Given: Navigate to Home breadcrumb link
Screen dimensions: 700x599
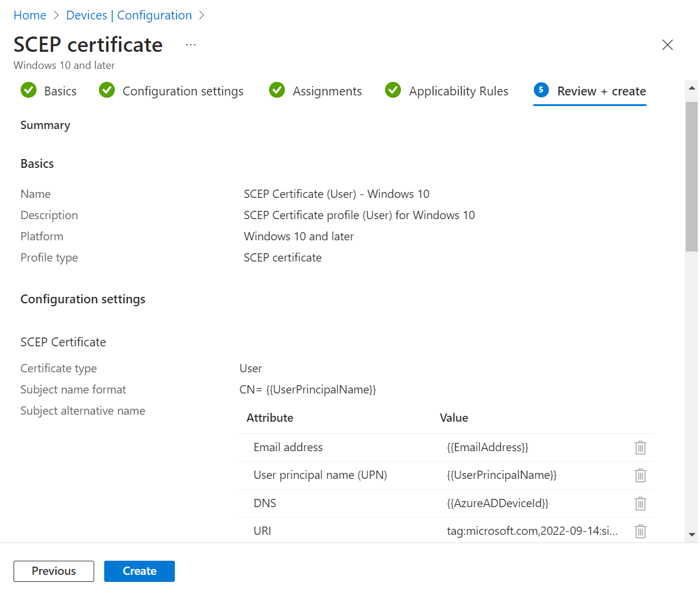Looking at the screenshot, I should (30, 15).
